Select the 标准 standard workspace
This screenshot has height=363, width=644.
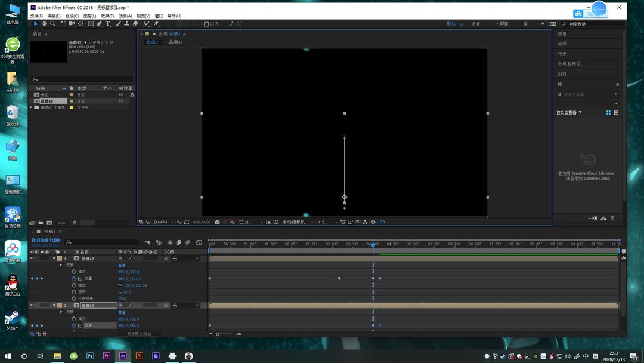coord(475,24)
